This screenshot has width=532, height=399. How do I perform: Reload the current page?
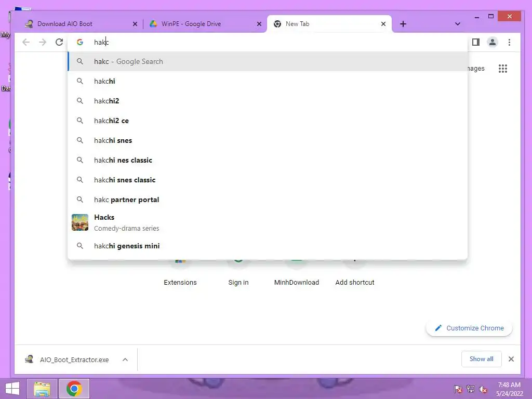tap(59, 42)
